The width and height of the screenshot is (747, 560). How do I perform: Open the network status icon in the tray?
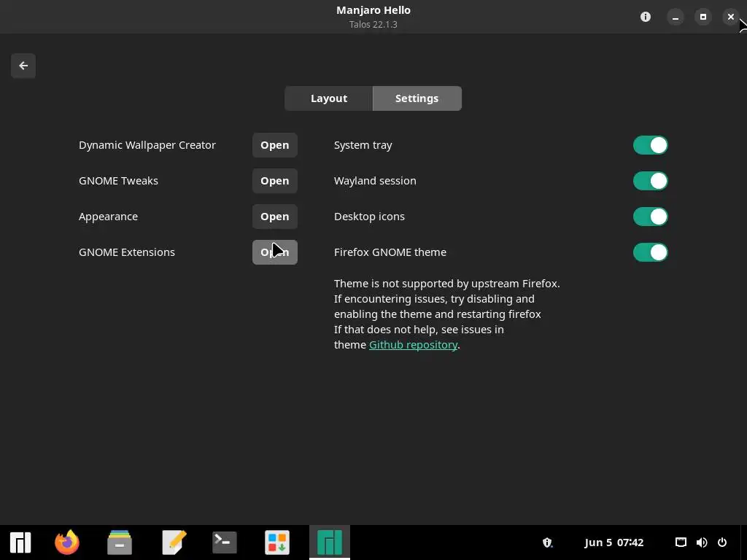pos(681,542)
